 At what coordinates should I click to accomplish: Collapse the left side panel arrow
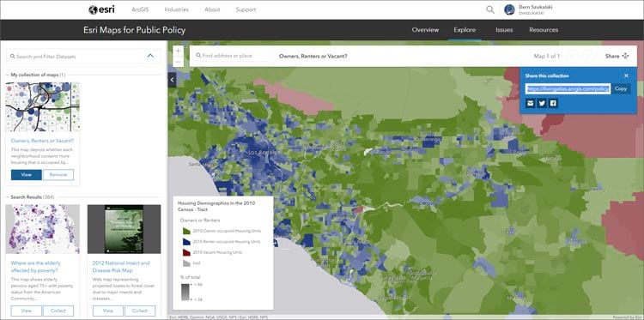point(172,80)
